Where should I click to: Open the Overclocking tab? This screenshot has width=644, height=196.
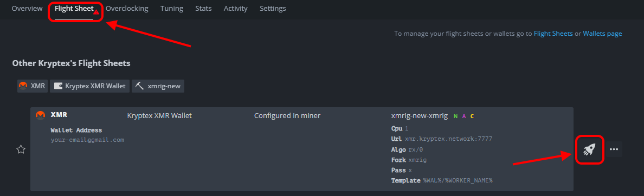click(127, 8)
